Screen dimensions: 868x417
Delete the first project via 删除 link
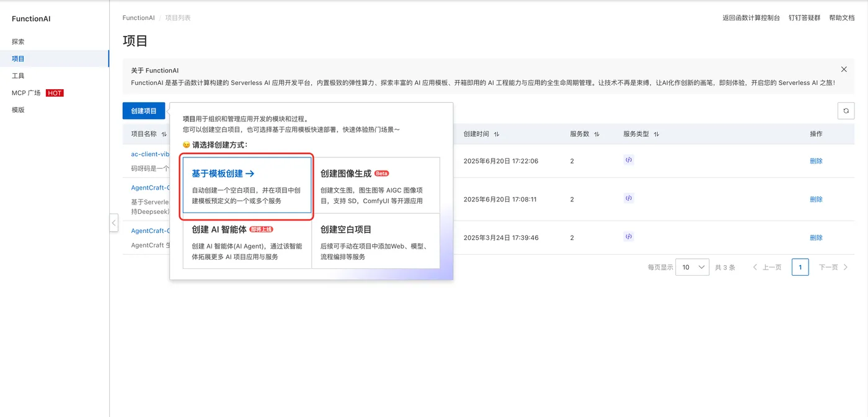click(816, 161)
